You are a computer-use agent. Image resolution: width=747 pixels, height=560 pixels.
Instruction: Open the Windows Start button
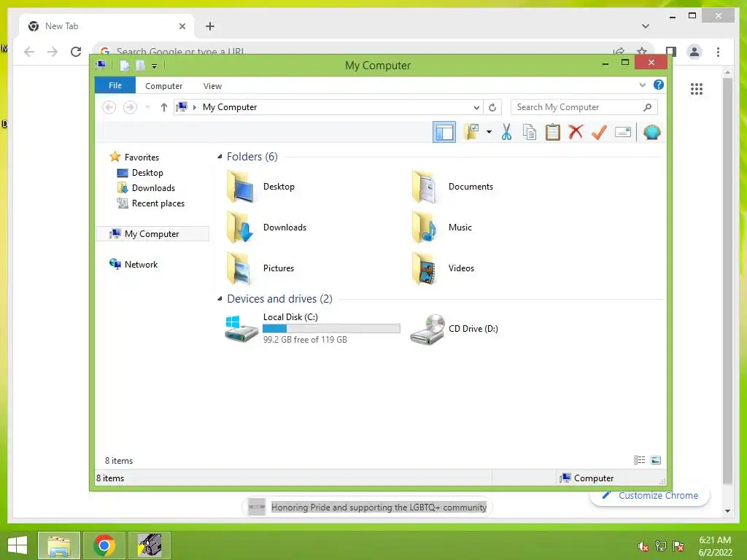pyautogui.click(x=18, y=545)
